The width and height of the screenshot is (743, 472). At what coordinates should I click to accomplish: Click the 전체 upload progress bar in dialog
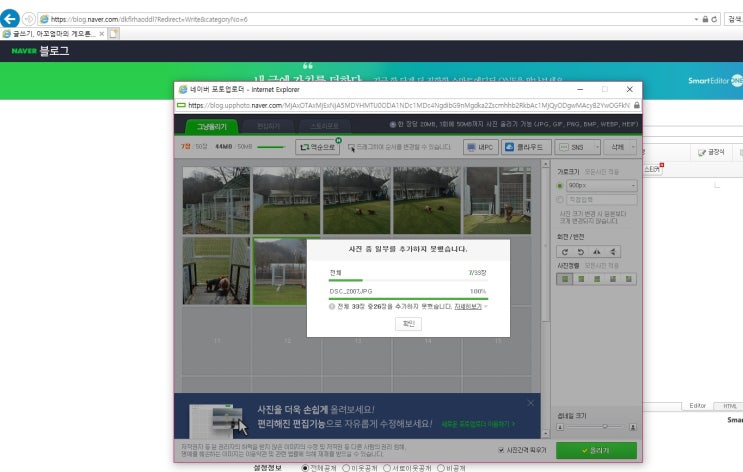tap(408, 281)
